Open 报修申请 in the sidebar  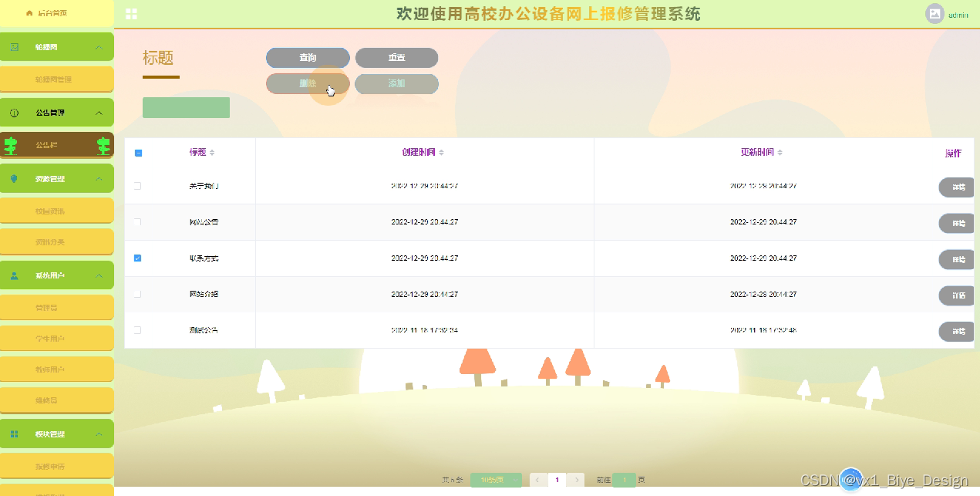tap(57, 467)
